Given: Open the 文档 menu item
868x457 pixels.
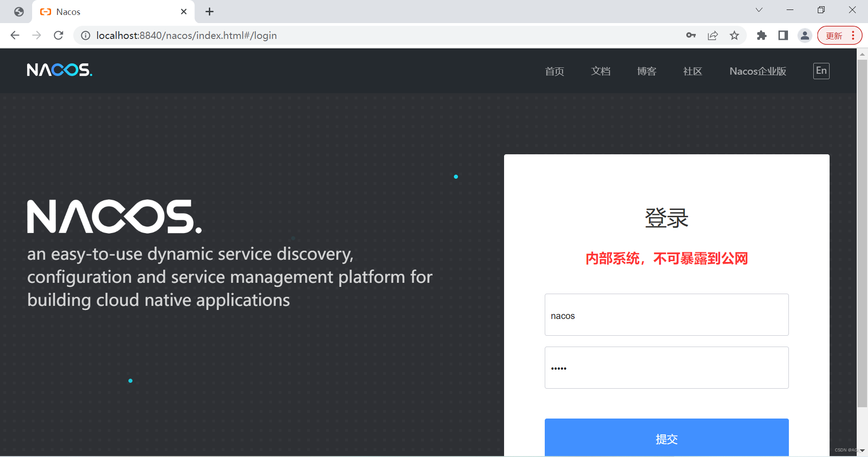Looking at the screenshot, I should point(601,71).
